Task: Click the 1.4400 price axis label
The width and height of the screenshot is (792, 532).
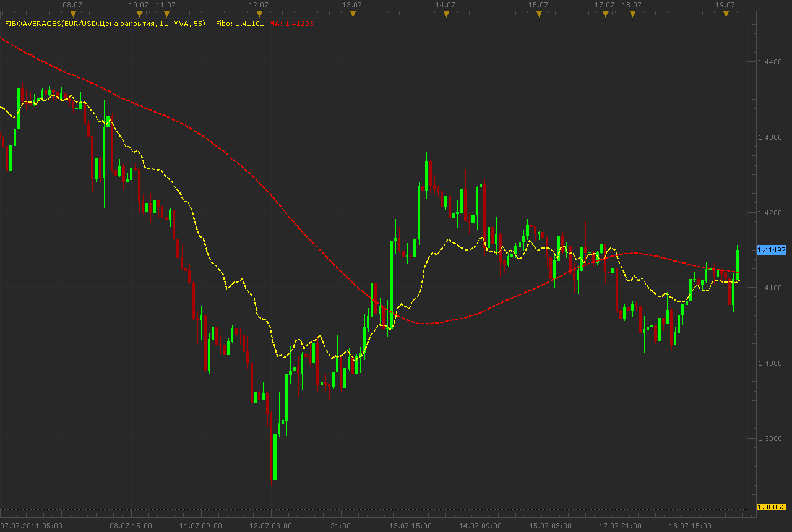Action: pyautogui.click(x=770, y=62)
